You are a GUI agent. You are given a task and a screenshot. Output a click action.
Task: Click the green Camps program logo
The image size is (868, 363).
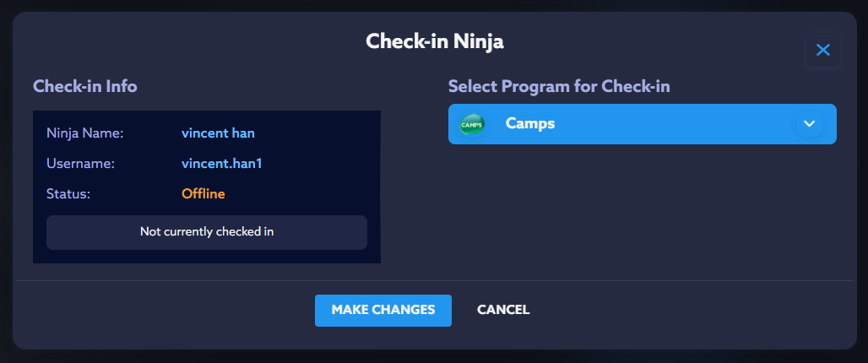pos(471,124)
